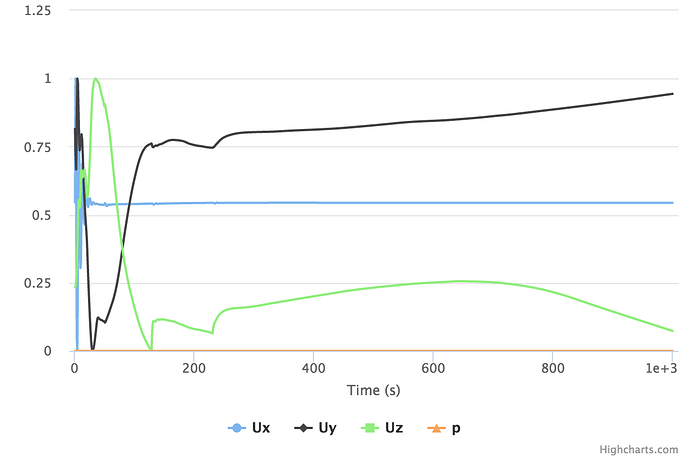
Task: Toggle the Uz series legend label
Action: pos(395,428)
